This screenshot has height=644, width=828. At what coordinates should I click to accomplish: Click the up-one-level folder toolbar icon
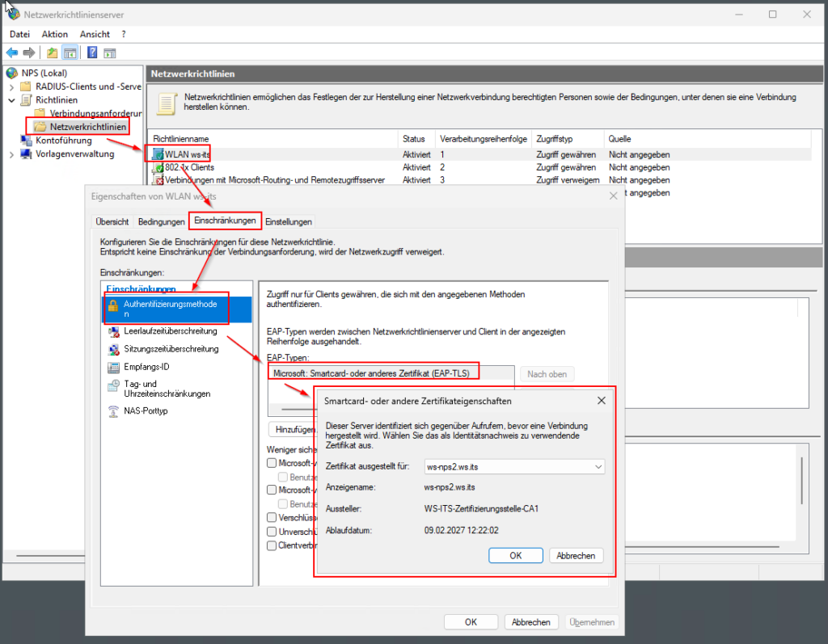[x=52, y=53]
